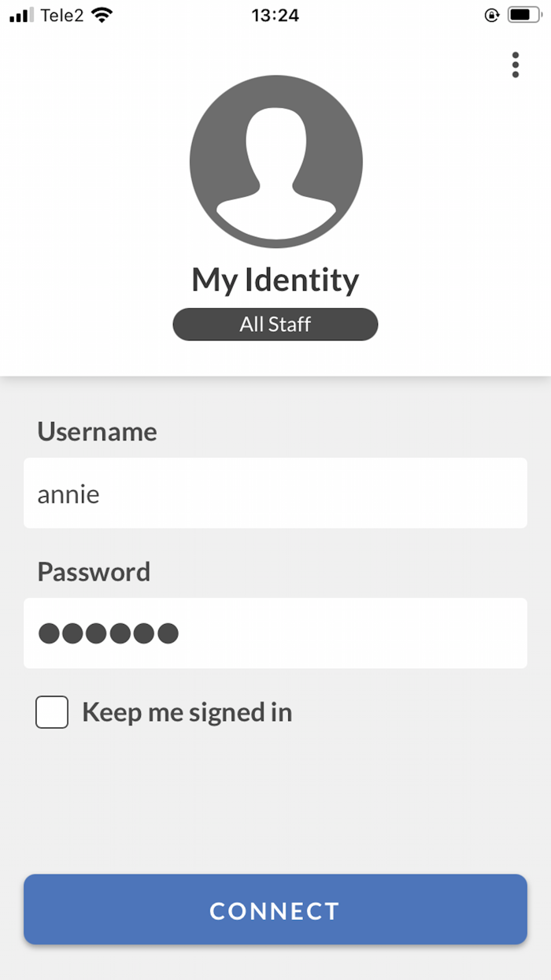Focus the Username field containing annie
551x980 pixels.
point(275,493)
